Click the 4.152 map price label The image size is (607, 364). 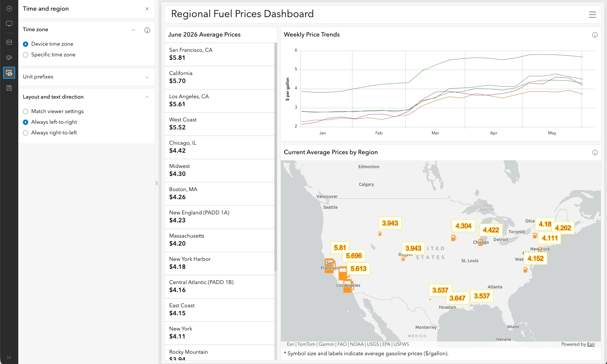pyautogui.click(x=535, y=259)
